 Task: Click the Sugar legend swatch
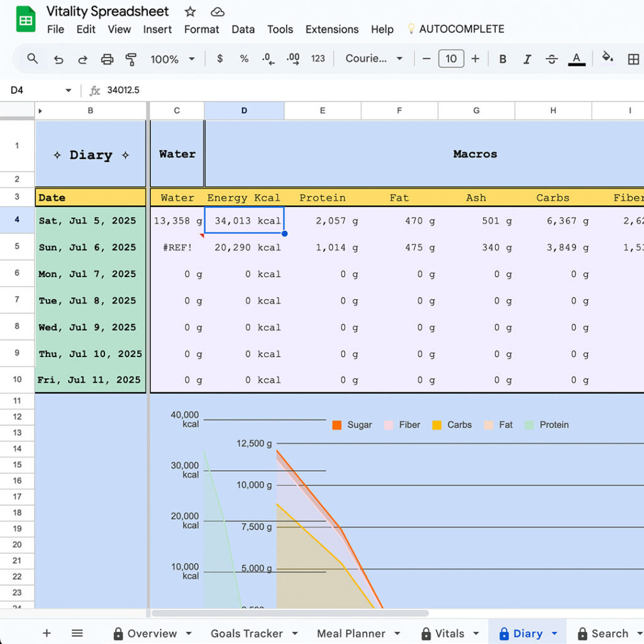pyautogui.click(x=337, y=425)
